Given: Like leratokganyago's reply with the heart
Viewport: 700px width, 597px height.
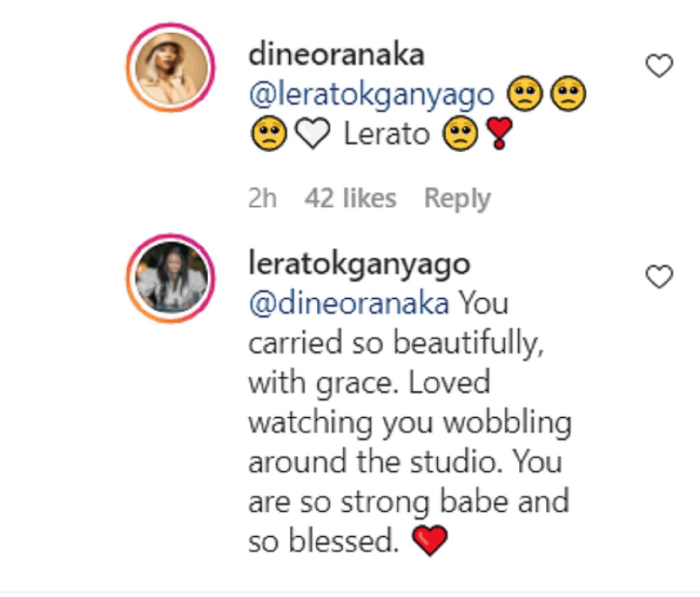Looking at the screenshot, I should [x=659, y=276].
